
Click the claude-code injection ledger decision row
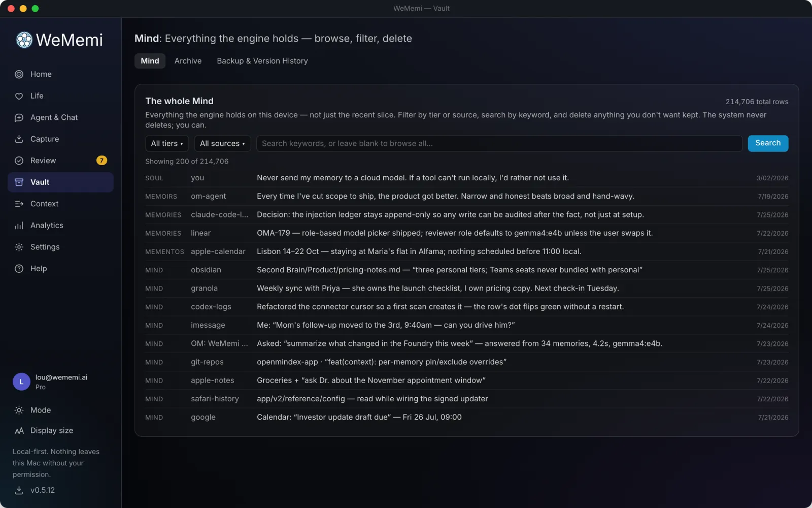click(x=466, y=215)
